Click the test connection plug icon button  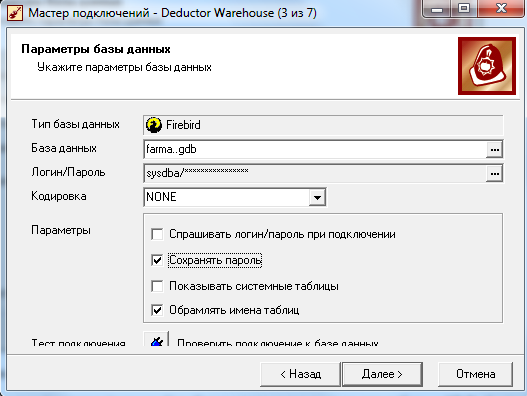(x=156, y=340)
